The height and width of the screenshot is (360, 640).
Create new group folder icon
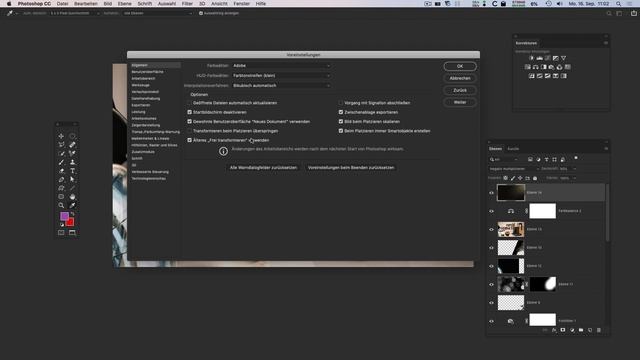pyautogui.click(x=581, y=330)
